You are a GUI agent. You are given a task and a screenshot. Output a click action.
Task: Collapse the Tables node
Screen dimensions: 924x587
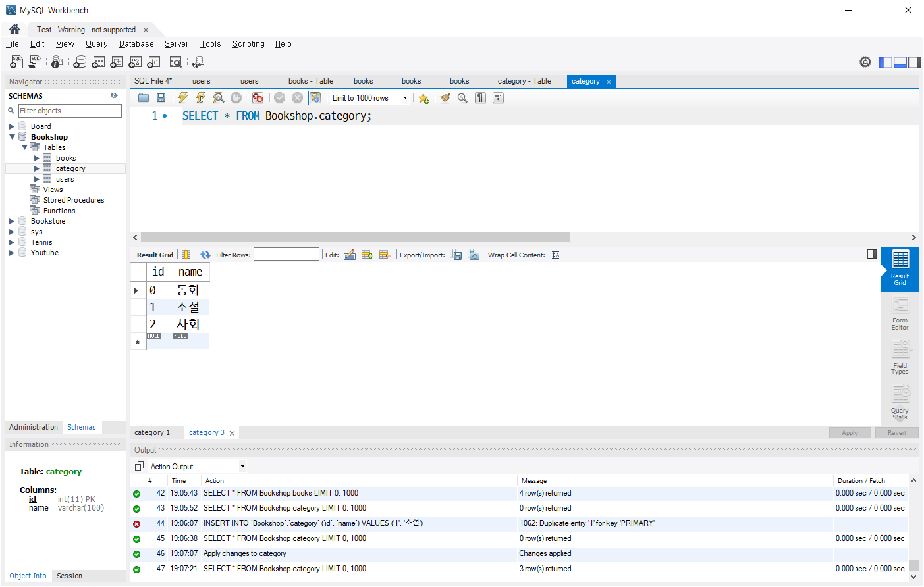point(24,147)
